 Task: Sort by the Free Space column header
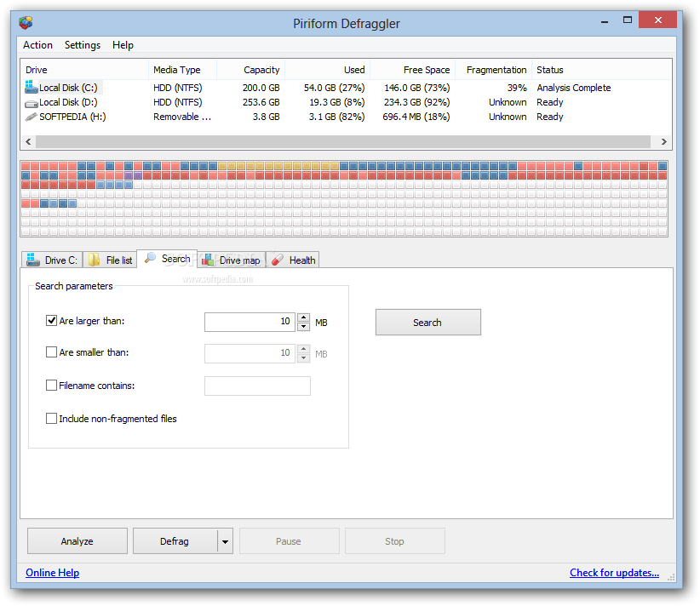point(412,70)
